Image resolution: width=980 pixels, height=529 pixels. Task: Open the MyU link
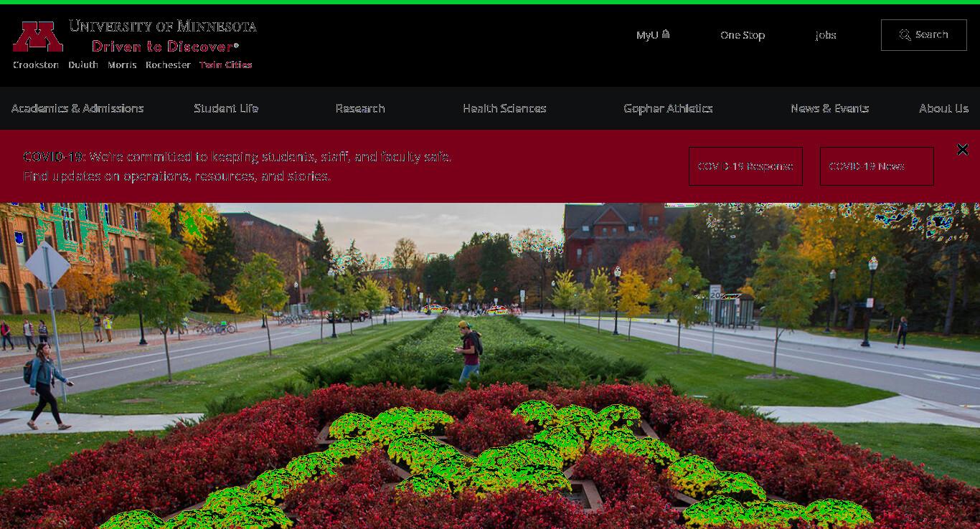click(653, 35)
